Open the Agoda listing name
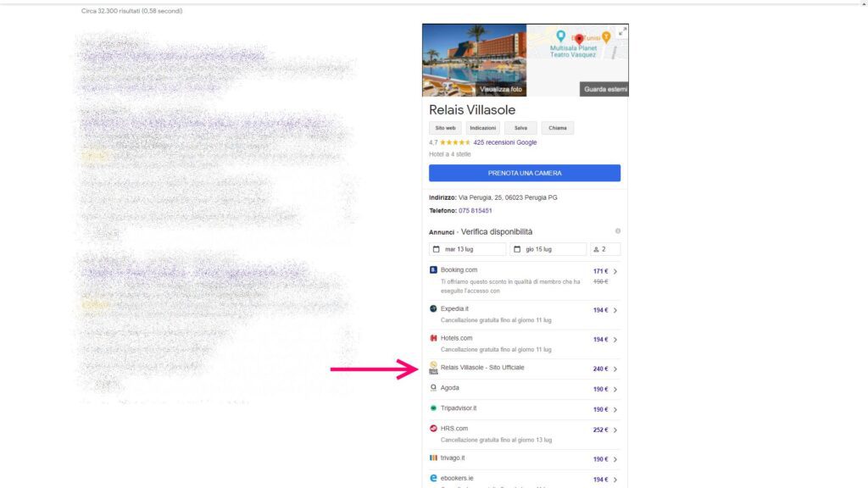The image size is (868, 488). (x=449, y=388)
